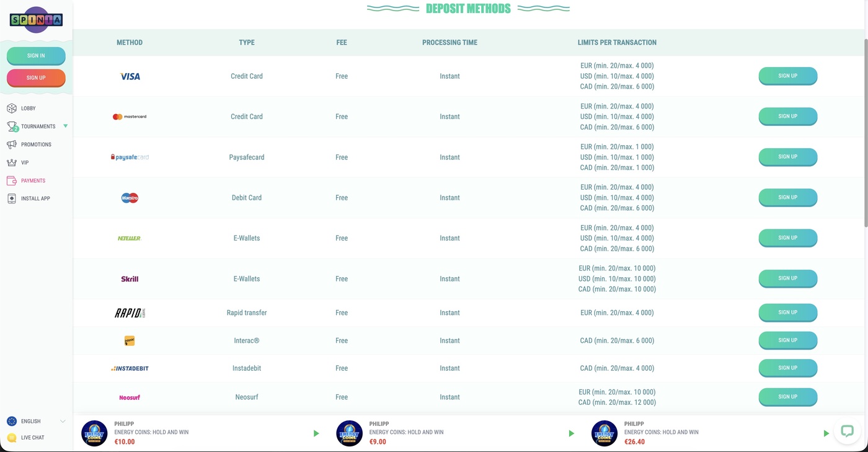Select the Mastercard logo
Image resolution: width=868 pixels, height=452 pixels.
[x=130, y=117]
